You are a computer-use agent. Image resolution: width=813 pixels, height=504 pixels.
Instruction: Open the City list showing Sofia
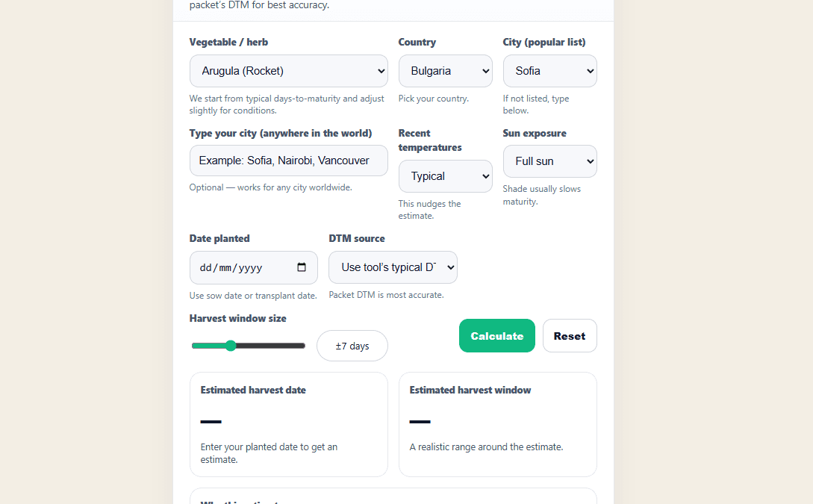point(549,70)
